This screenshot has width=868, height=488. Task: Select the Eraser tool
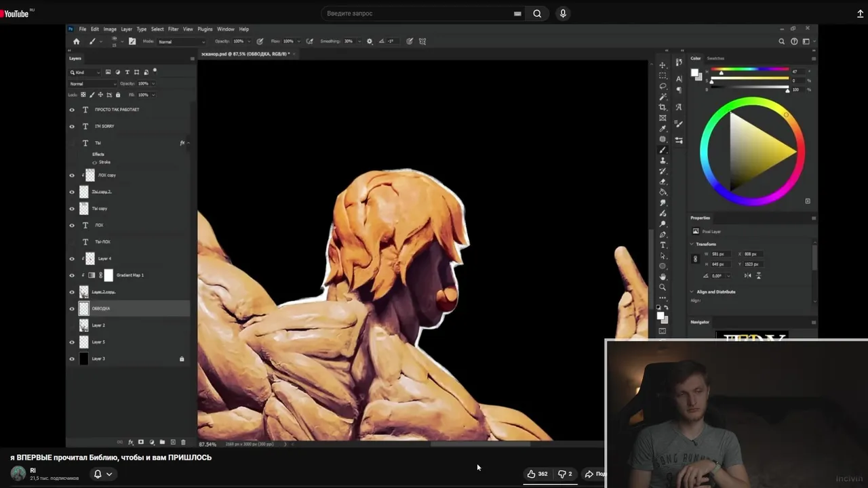pyautogui.click(x=663, y=182)
